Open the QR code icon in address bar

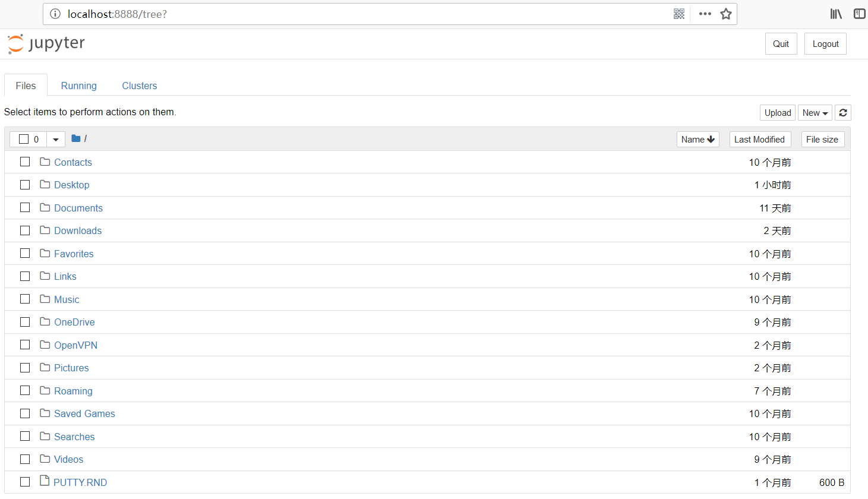click(679, 14)
